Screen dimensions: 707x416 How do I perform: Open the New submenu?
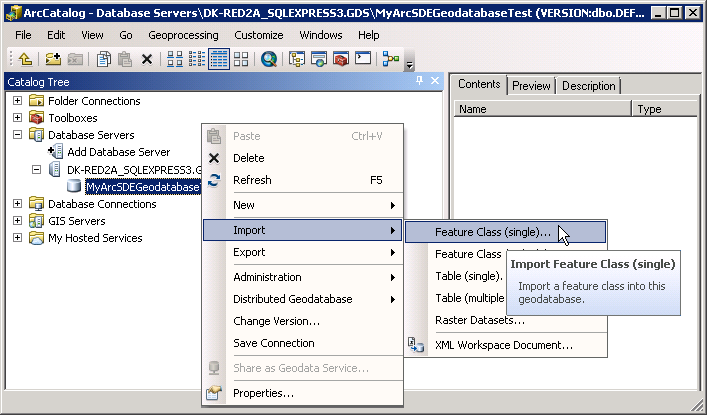coord(303,205)
